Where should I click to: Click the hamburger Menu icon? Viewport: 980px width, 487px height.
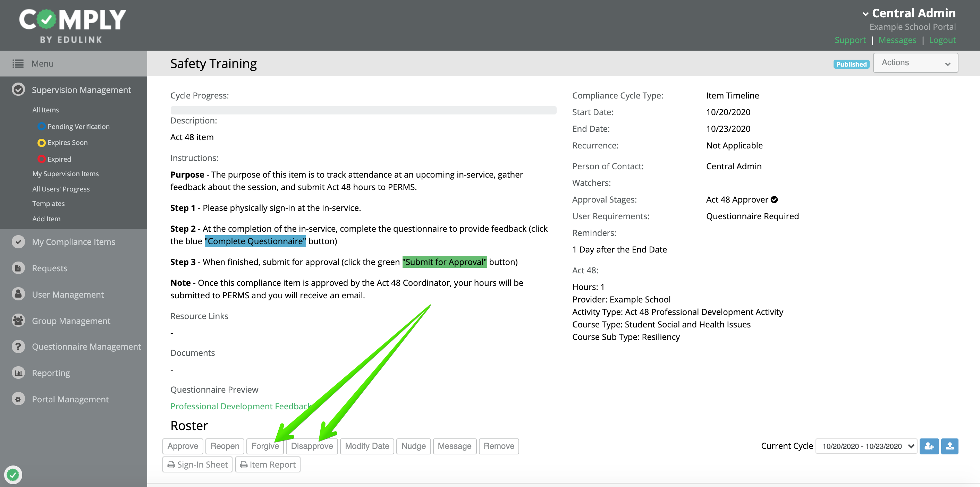(x=18, y=63)
